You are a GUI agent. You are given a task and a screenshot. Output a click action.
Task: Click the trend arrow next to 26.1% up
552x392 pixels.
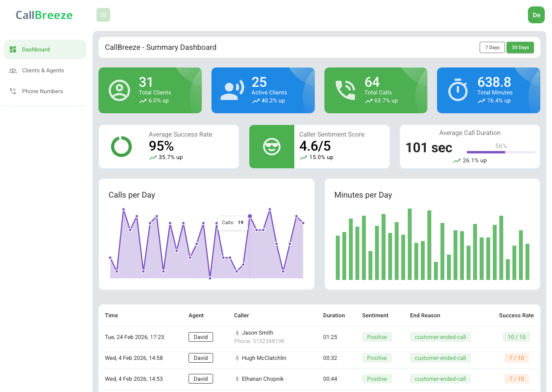click(457, 161)
